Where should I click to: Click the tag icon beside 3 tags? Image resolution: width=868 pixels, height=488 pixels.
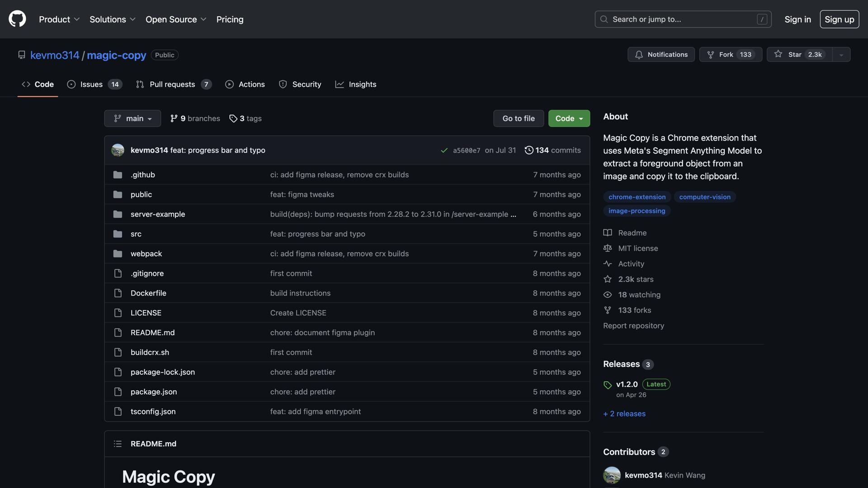click(233, 118)
